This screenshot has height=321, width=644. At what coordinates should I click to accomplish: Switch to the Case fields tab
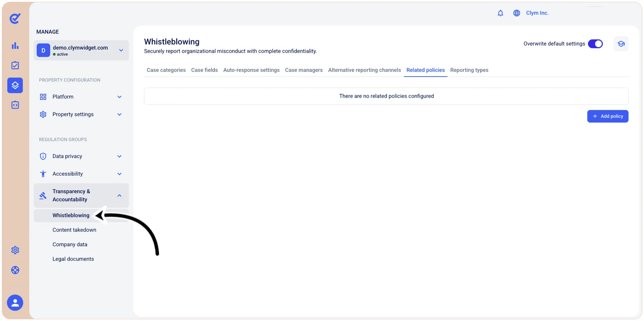click(x=205, y=70)
